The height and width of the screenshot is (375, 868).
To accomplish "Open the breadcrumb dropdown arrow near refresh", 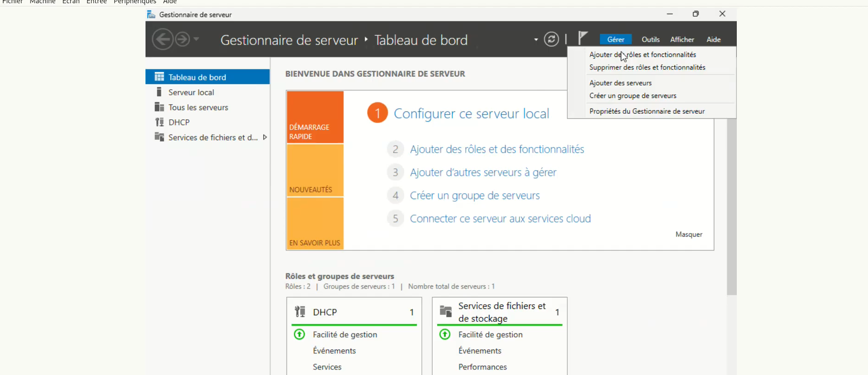I will [536, 40].
